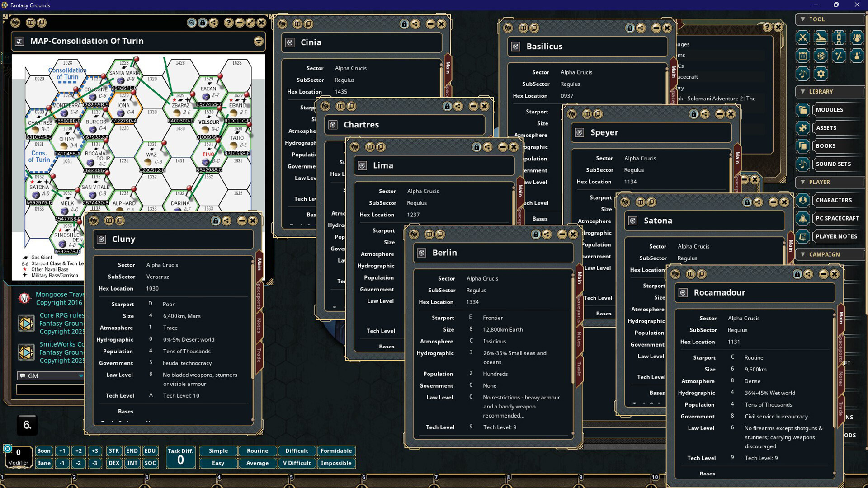Click the chat input field below GM
This screenshot has width=868, height=488.
pyautogui.click(x=50, y=389)
